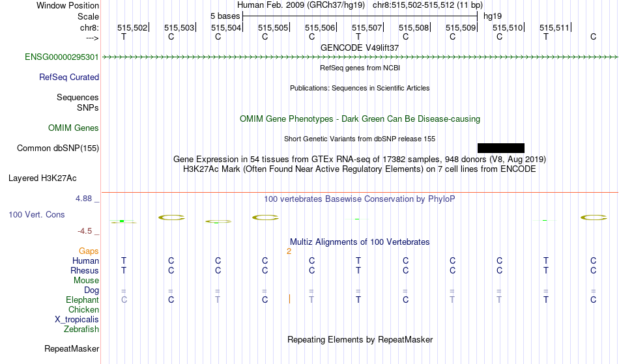Screen dimensions: 619x364
Task: Select the Chicken species label
Action: 83,309
